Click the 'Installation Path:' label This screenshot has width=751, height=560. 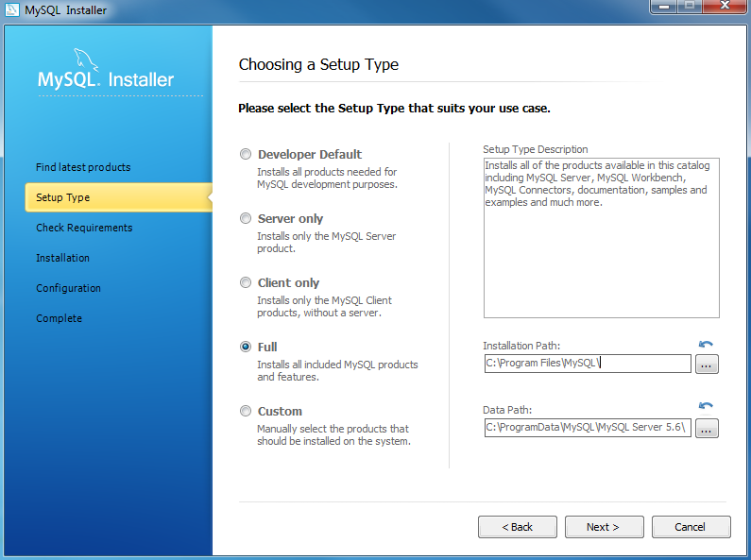tap(521, 346)
